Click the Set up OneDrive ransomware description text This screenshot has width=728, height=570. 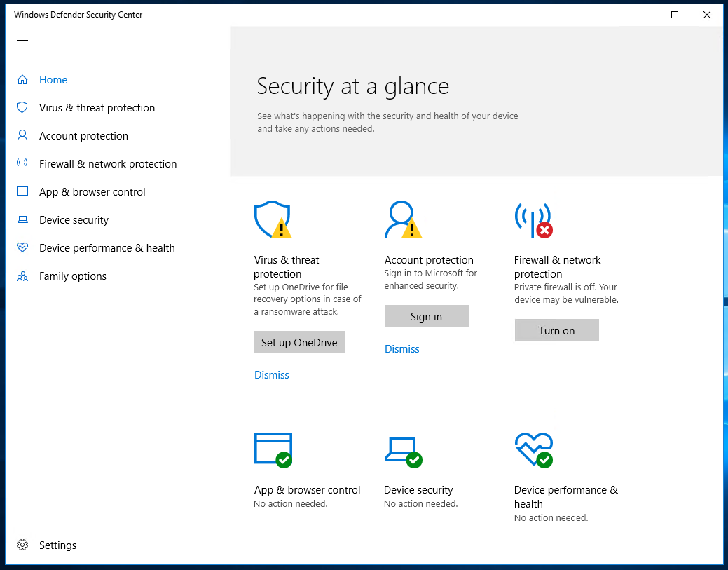click(308, 299)
